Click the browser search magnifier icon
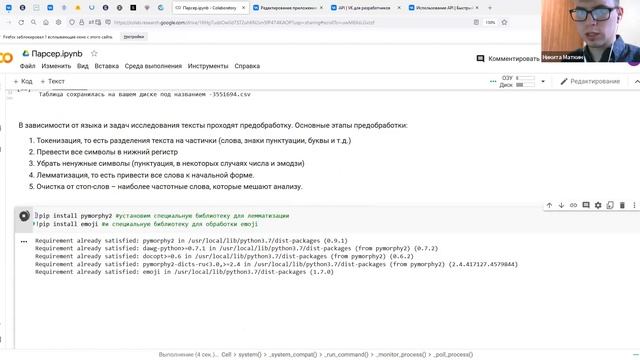The height and width of the screenshot is (360, 640). pyautogui.click(x=33, y=22)
